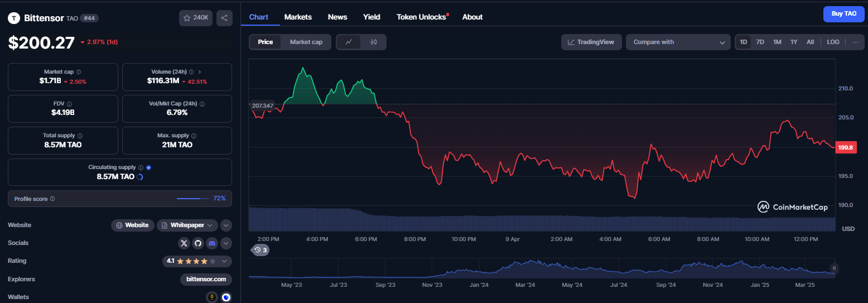Expand the Rating 4.1 details chevron
This screenshot has width=868, height=303.
[224, 261]
